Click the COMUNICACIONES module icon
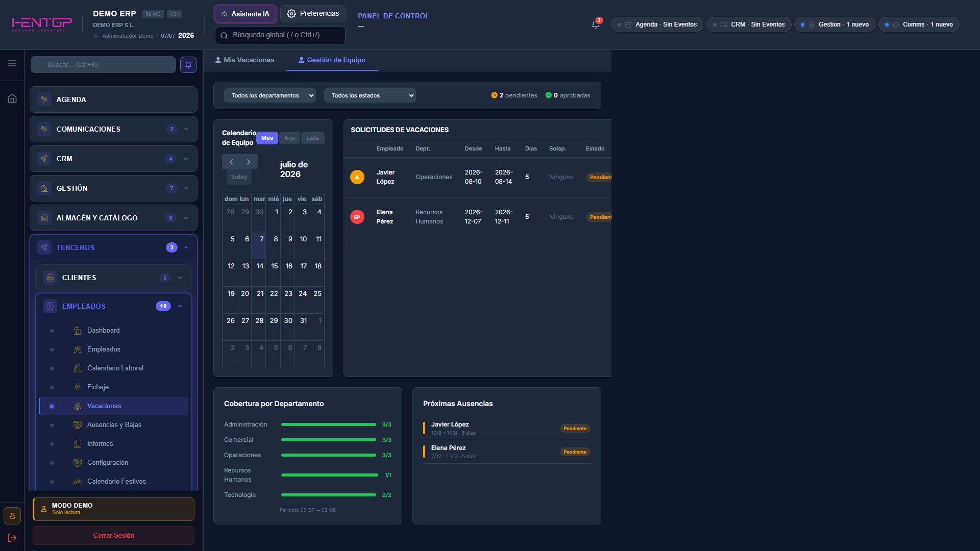 point(44,129)
